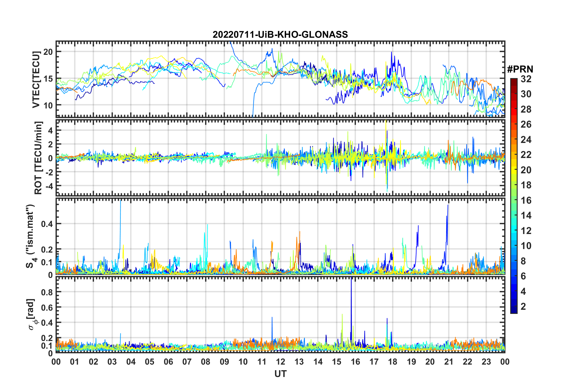Select the VTEC[TECU] y-axis label
Image resolution: width=561 pixels, height=392 pixels.
tap(36, 80)
